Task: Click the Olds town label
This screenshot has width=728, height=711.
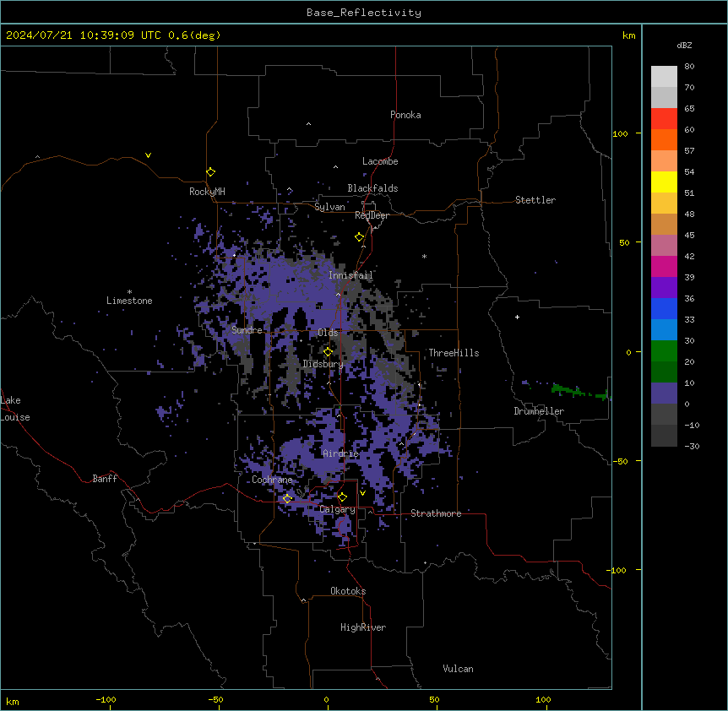Action: 328,333
